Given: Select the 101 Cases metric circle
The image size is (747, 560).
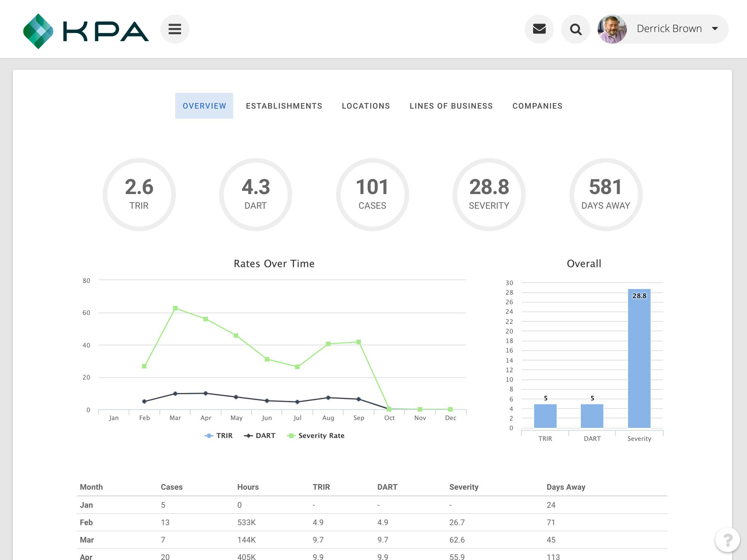Looking at the screenshot, I should click(x=372, y=194).
